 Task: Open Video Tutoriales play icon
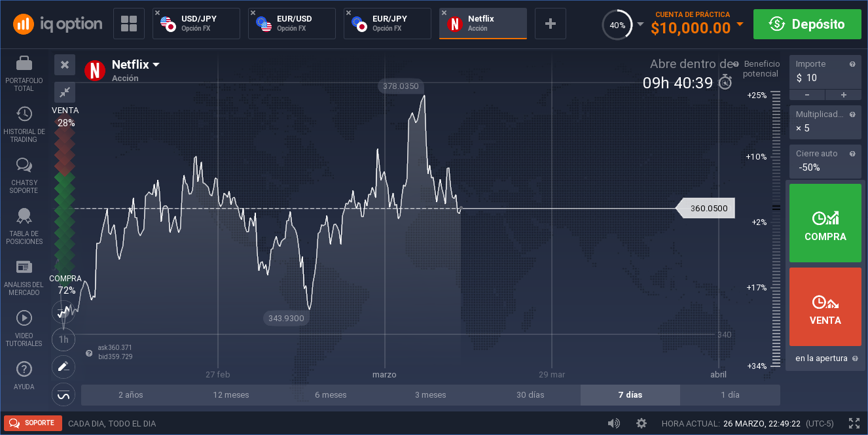(x=24, y=318)
